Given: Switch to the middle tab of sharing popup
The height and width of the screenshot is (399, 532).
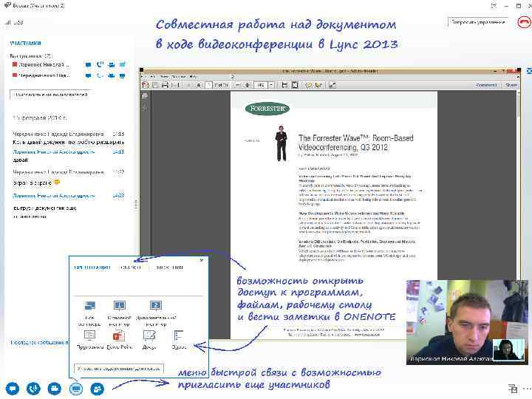Looking at the screenshot, I should pyautogui.click(x=131, y=267).
